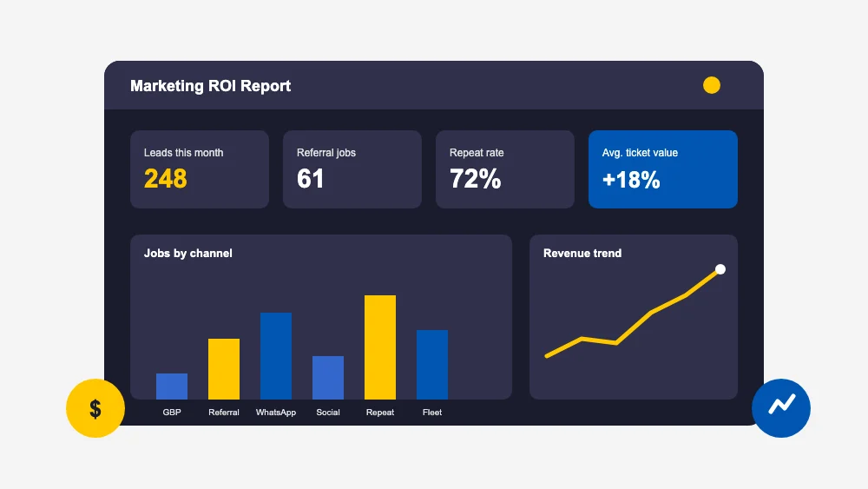Click the tall yellow Repeat bar
Image resolution: width=868 pixels, height=489 pixels.
[x=380, y=347]
